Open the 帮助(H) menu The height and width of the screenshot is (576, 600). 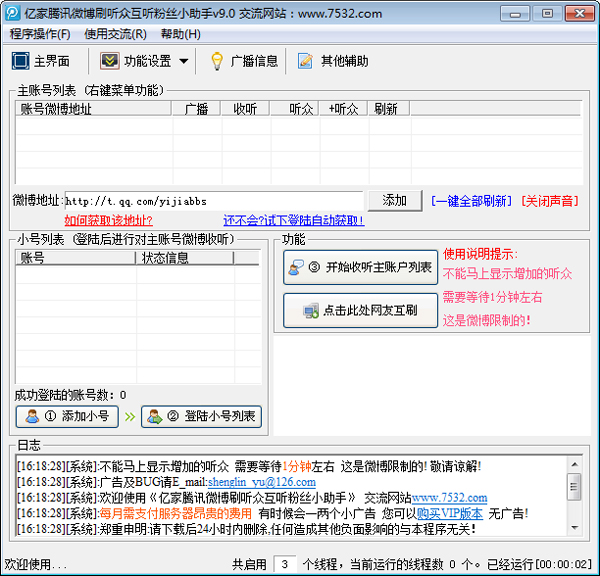(180, 34)
